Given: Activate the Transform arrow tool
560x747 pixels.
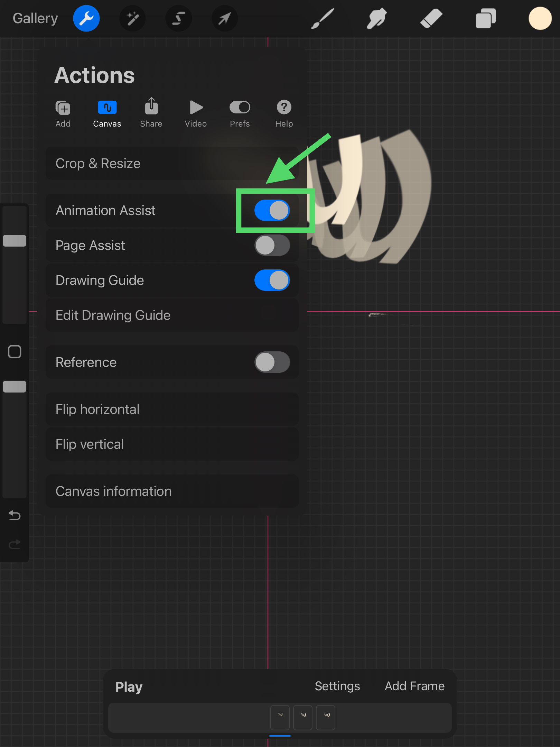Looking at the screenshot, I should 224,19.
